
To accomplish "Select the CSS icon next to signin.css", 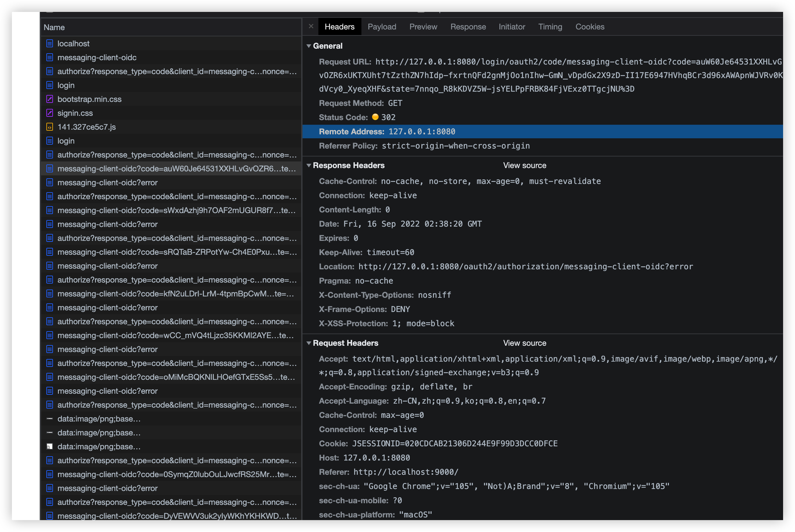I will [x=50, y=113].
